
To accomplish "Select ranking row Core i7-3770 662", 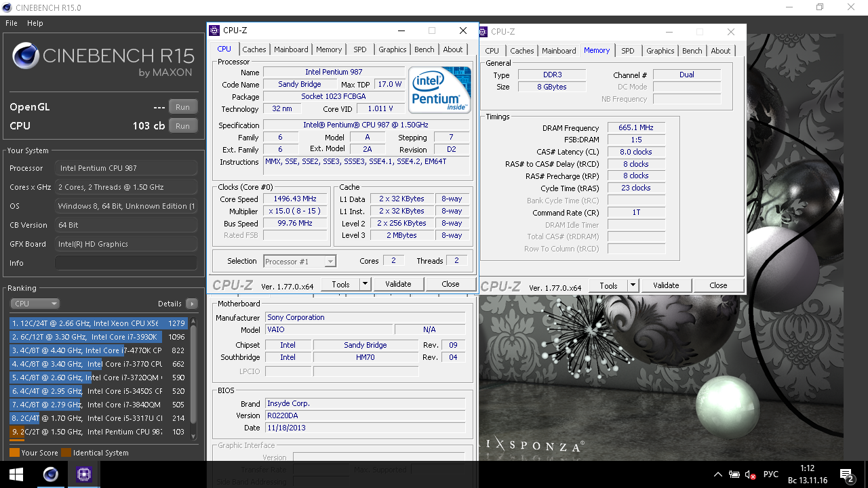I will point(98,364).
